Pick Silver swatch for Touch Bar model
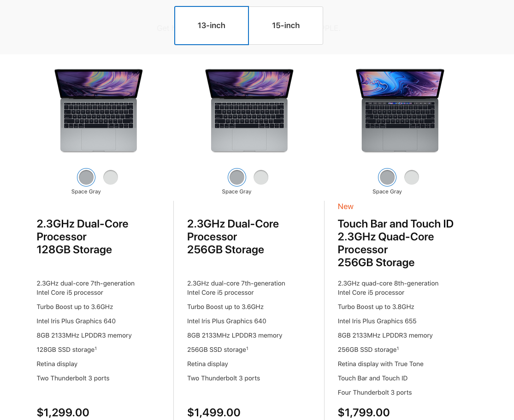 coord(411,177)
